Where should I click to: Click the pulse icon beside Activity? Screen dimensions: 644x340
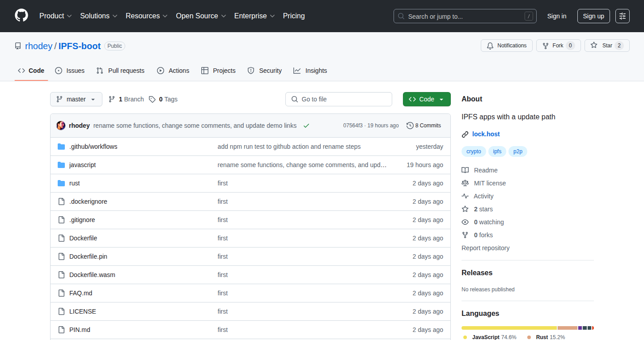pos(465,196)
